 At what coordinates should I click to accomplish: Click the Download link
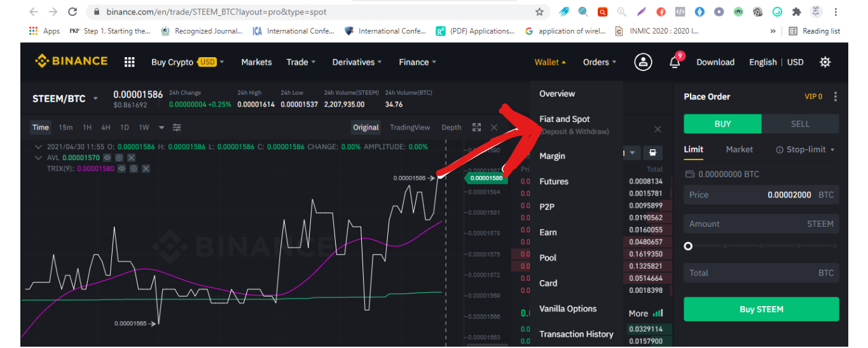(715, 62)
